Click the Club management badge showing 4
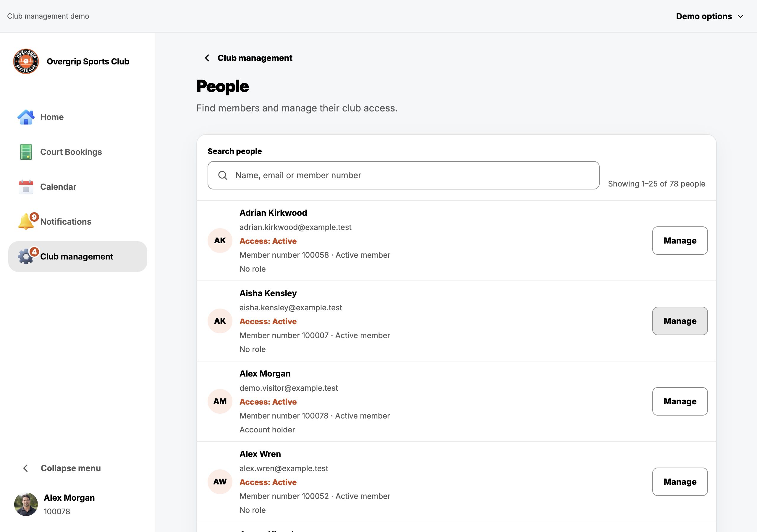Image resolution: width=757 pixels, height=532 pixels. 34,252
